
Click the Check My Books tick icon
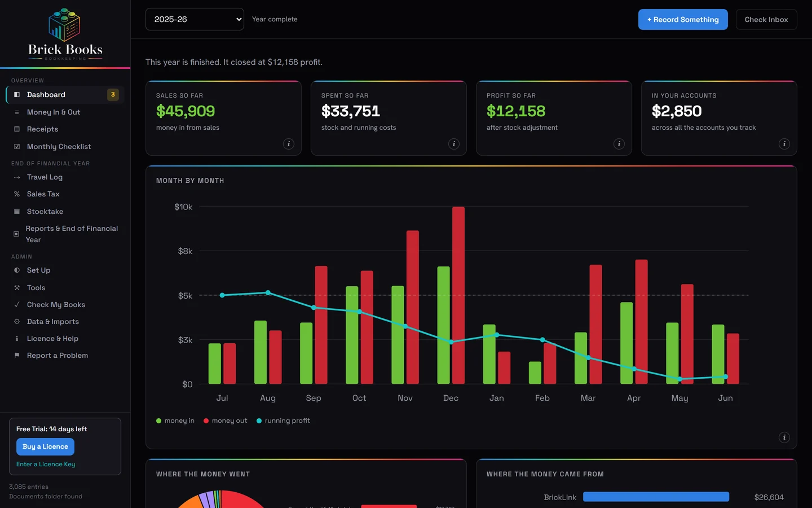tap(17, 305)
